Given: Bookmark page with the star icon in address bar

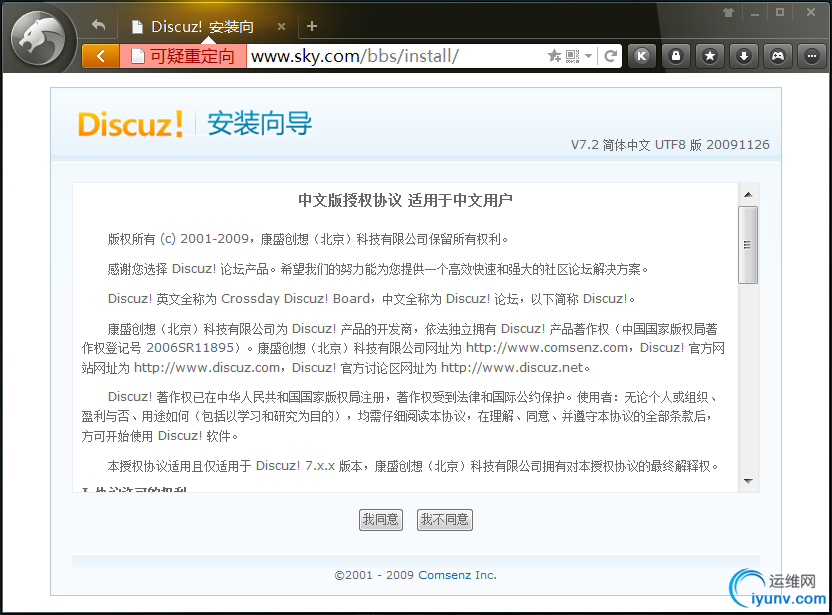Looking at the screenshot, I should (x=554, y=56).
